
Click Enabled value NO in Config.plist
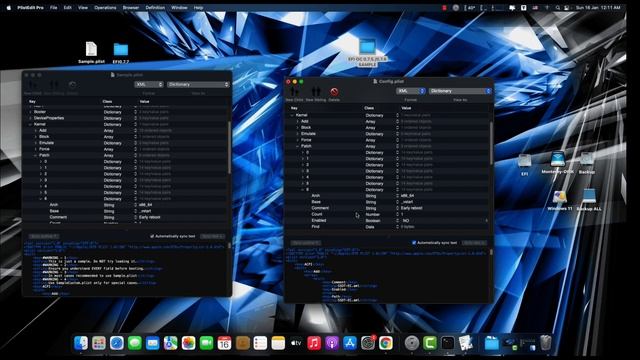[405, 221]
